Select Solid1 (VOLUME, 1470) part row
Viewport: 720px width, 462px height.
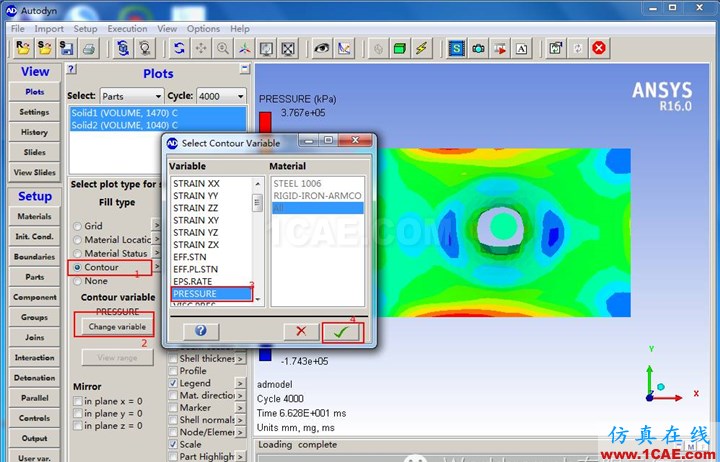tap(158, 113)
